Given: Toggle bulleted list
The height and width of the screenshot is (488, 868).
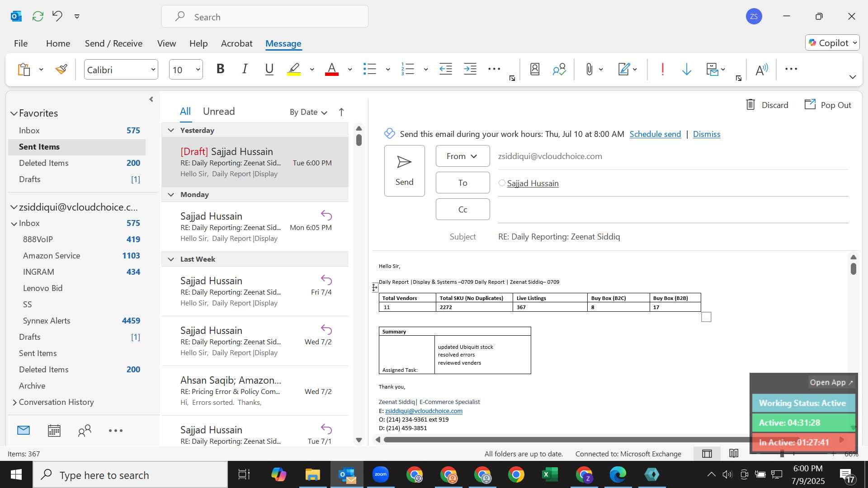Looking at the screenshot, I should [x=370, y=69].
